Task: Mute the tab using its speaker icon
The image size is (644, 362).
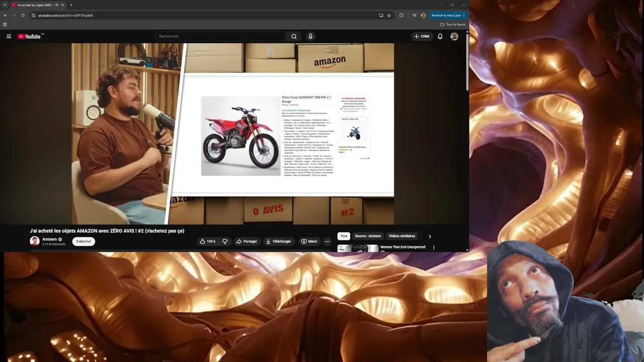Action: pyautogui.click(x=56, y=5)
